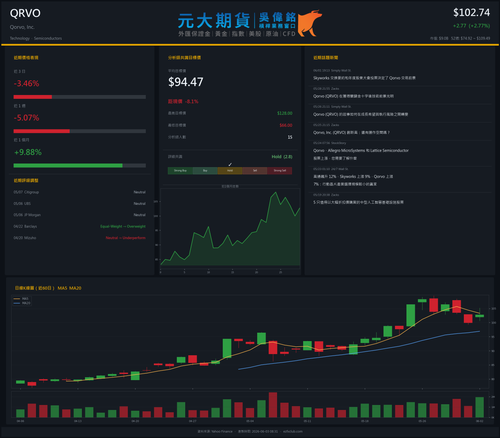Click the MA20 legend entry in candlestick chart

tap(22, 303)
